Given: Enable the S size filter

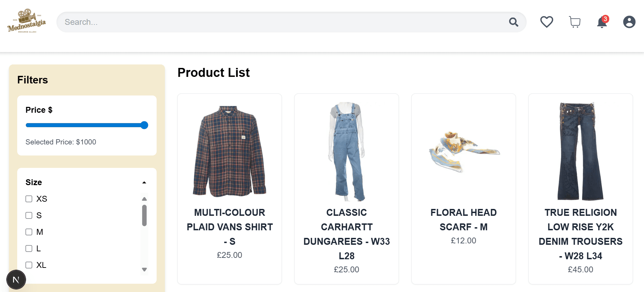Looking at the screenshot, I should (x=29, y=215).
